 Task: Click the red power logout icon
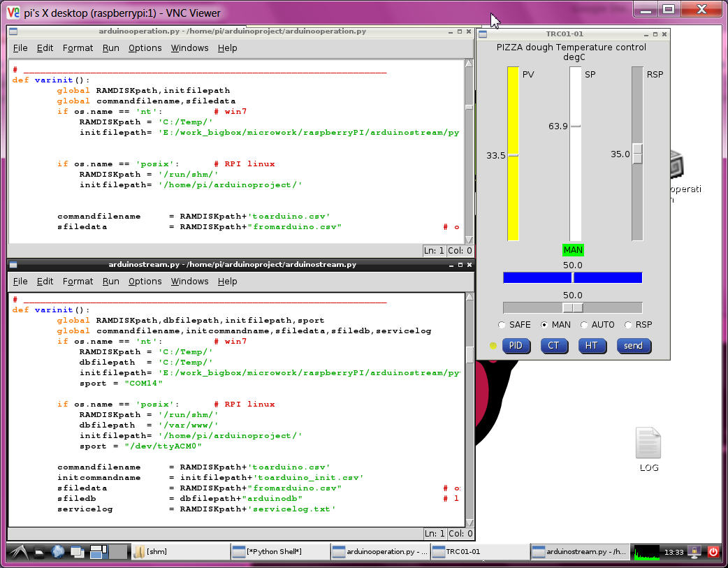(x=713, y=552)
